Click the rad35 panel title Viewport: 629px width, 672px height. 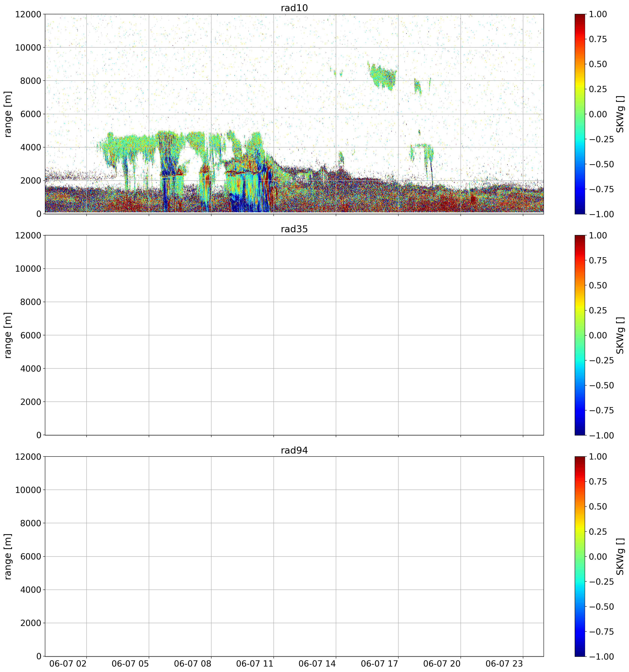click(x=294, y=229)
